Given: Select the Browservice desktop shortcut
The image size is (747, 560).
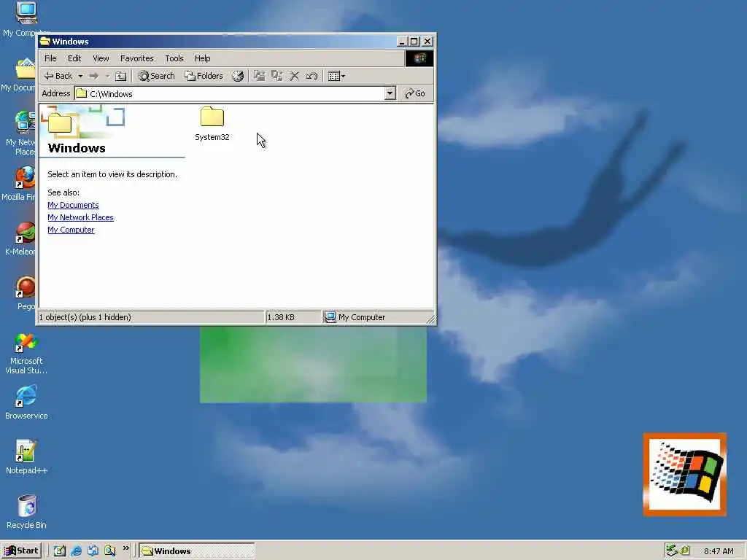Looking at the screenshot, I should tap(26, 402).
